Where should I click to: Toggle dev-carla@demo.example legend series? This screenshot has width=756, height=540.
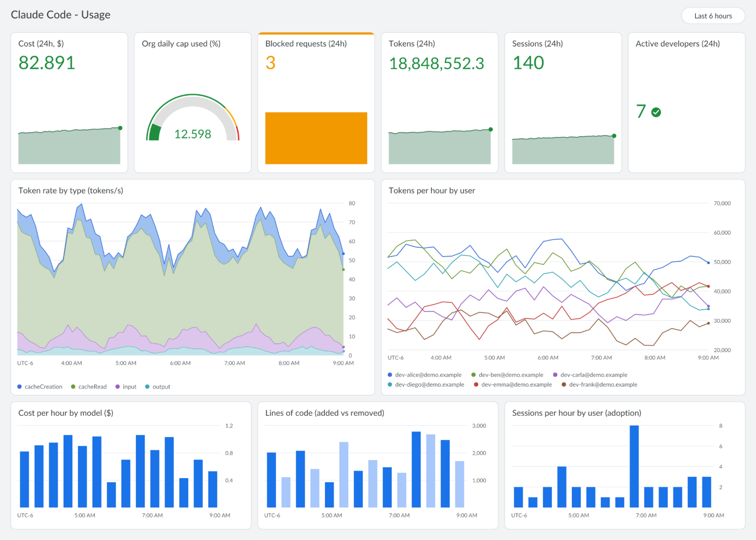point(590,375)
